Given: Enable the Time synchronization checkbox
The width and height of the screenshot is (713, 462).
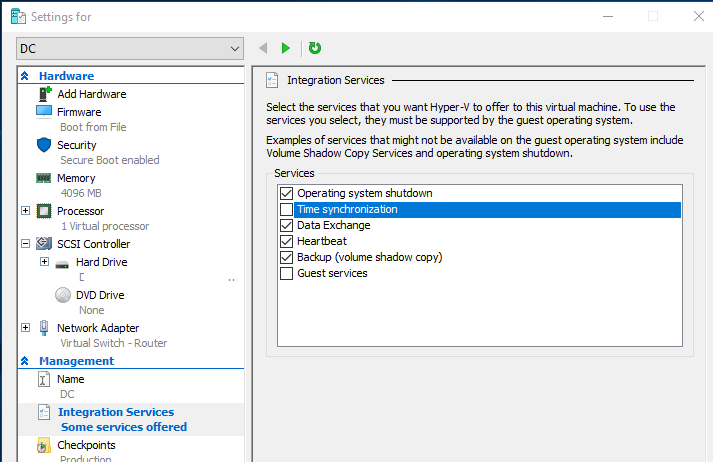Looking at the screenshot, I should [x=286, y=209].
